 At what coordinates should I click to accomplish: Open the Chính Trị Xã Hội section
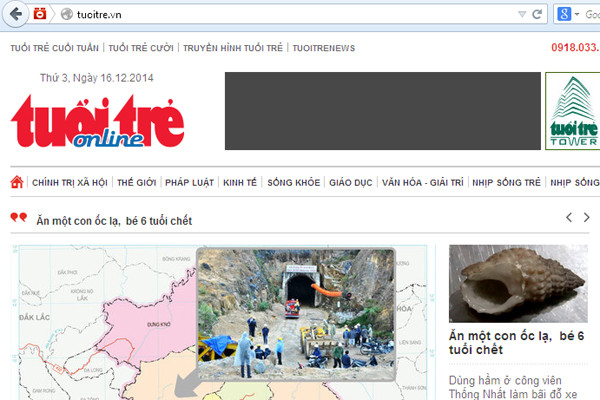69,183
